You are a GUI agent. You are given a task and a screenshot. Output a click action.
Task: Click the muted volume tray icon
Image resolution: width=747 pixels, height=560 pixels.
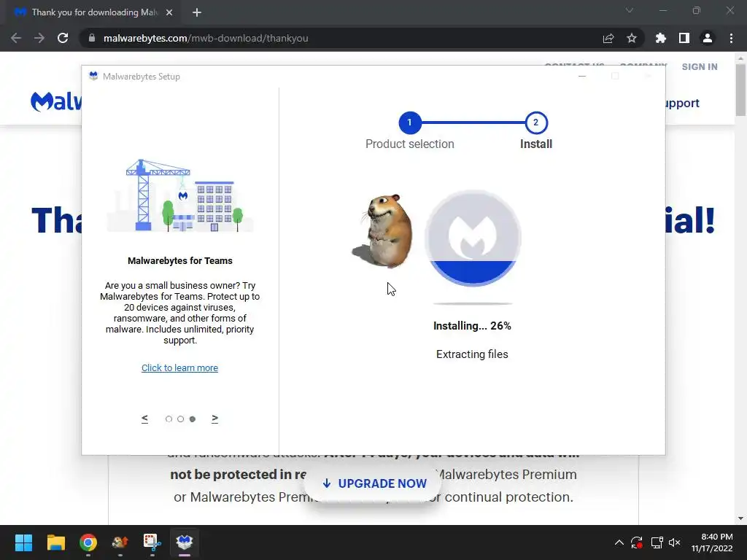pyautogui.click(x=675, y=542)
